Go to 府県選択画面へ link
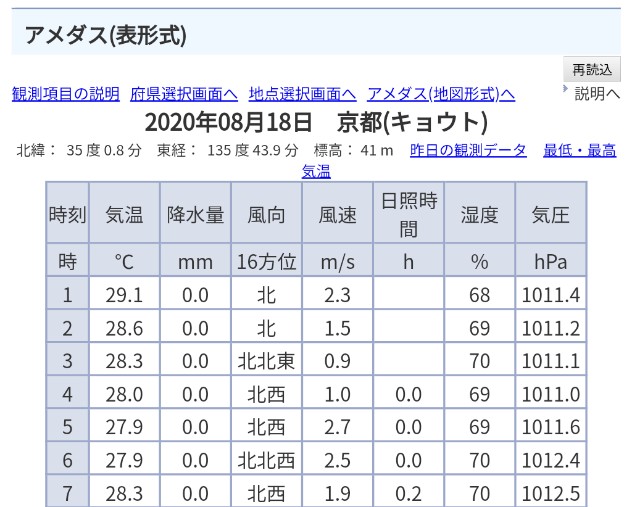 point(184,94)
